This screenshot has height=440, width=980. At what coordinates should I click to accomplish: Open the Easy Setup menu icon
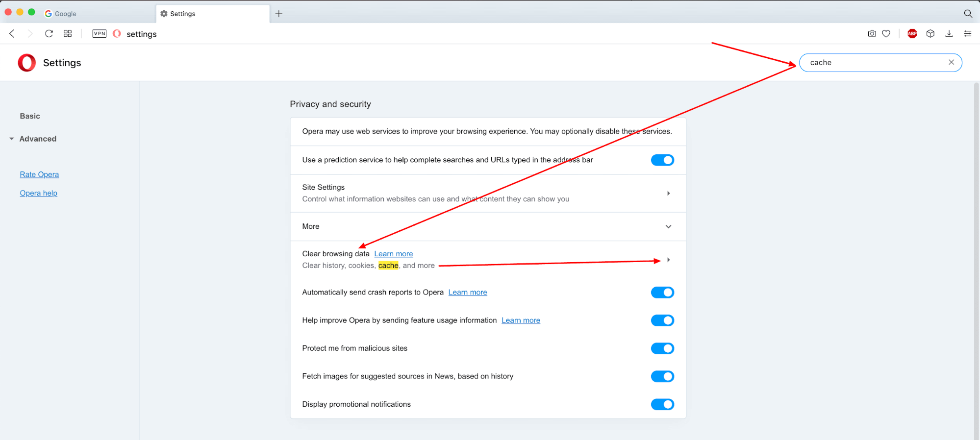[x=968, y=34]
